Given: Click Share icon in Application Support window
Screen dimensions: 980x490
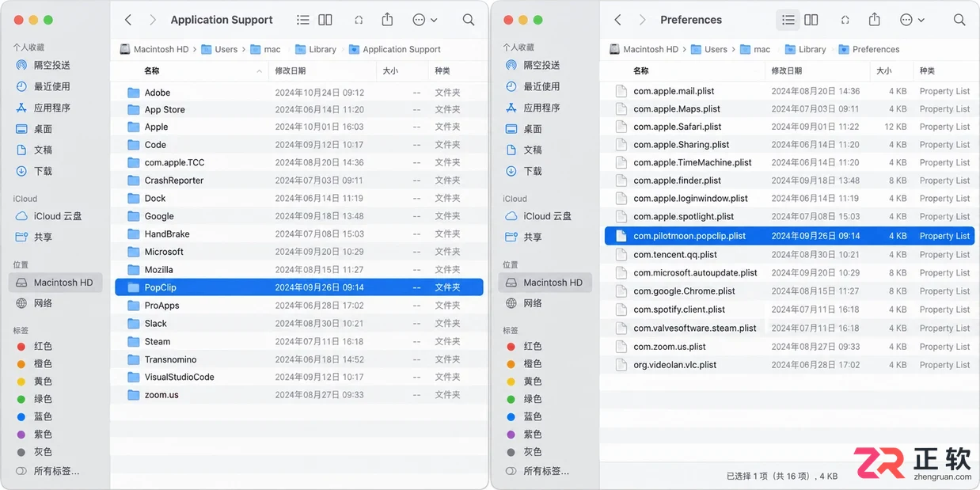Looking at the screenshot, I should point(387,19).
